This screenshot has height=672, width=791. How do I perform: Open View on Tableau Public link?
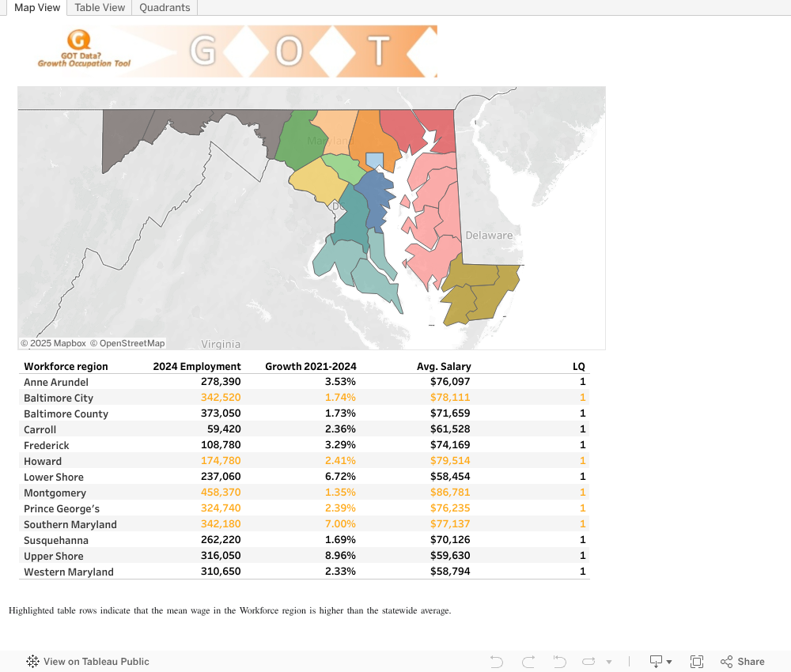pos(88,662)
